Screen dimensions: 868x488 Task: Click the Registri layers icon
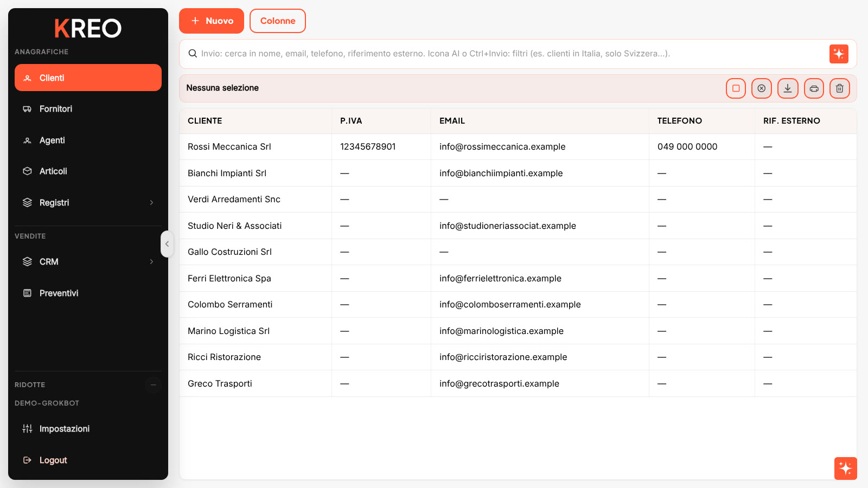pos(27,203)
